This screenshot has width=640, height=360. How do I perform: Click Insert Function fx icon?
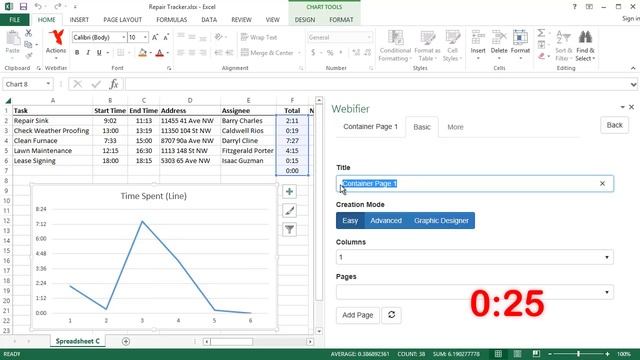tap(113, 84)
